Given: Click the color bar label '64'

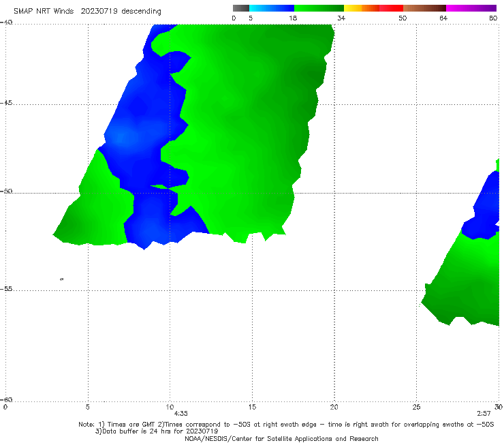Looking at the screenshot, I should pos(443,18).
